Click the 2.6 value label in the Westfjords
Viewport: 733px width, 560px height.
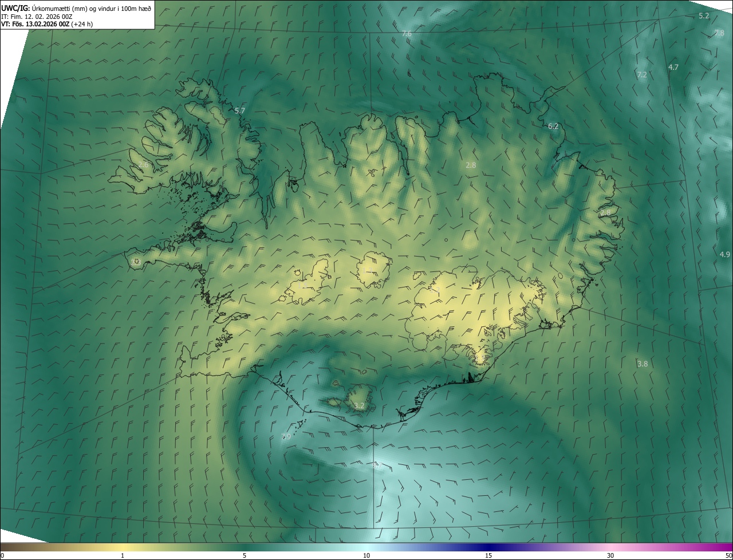143,165
